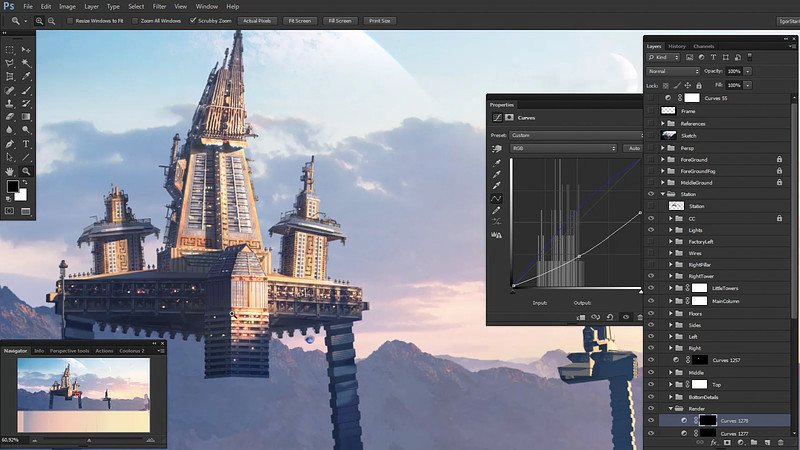Open the RGB channel dropdown
Viewport: 800px width, 450px height.
pos(563,148)
